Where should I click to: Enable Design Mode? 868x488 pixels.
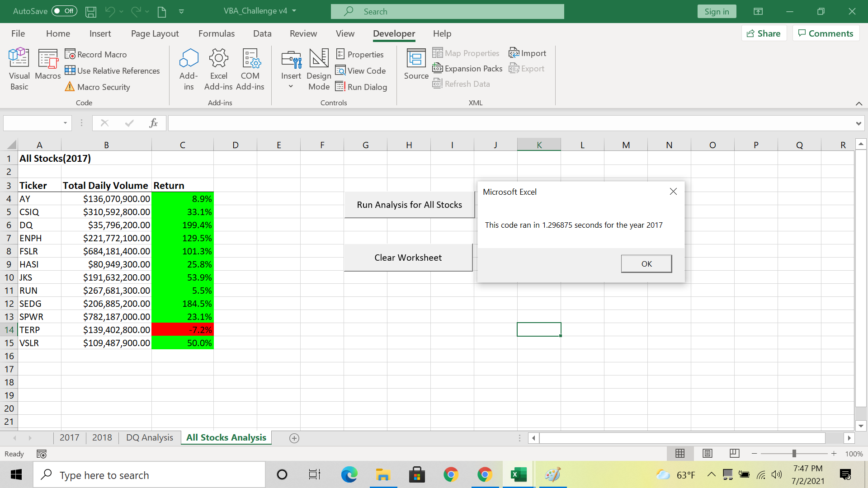(x=319, y=68)
